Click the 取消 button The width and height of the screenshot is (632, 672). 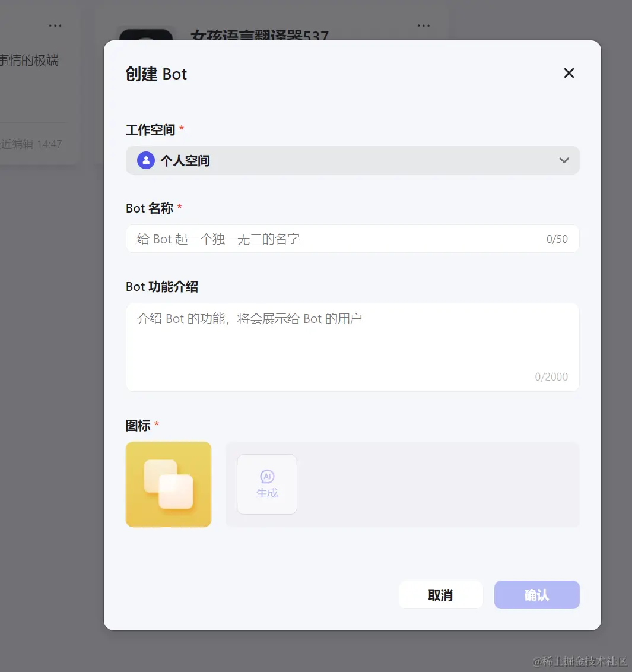[440, 595]
